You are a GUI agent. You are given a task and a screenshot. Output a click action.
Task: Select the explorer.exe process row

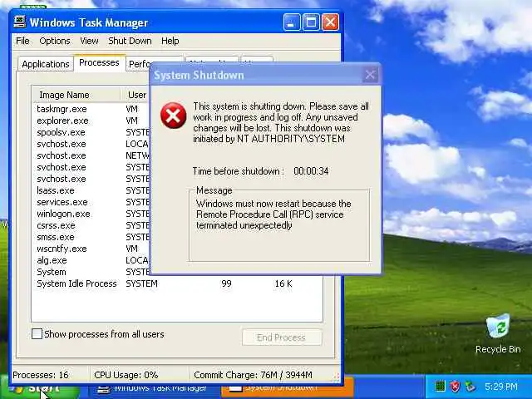(91, 121)
